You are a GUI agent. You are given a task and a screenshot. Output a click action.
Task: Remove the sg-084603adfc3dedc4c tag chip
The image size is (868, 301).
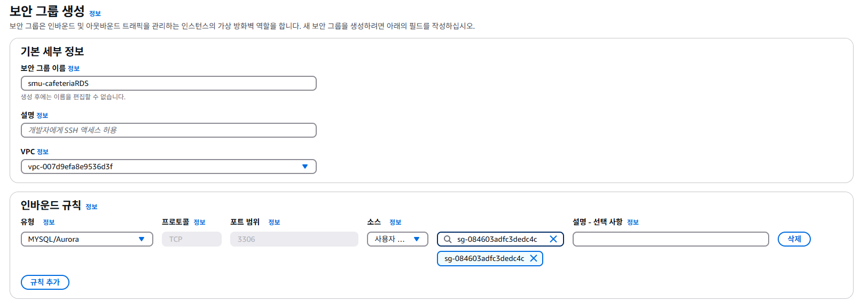[533, 258]
